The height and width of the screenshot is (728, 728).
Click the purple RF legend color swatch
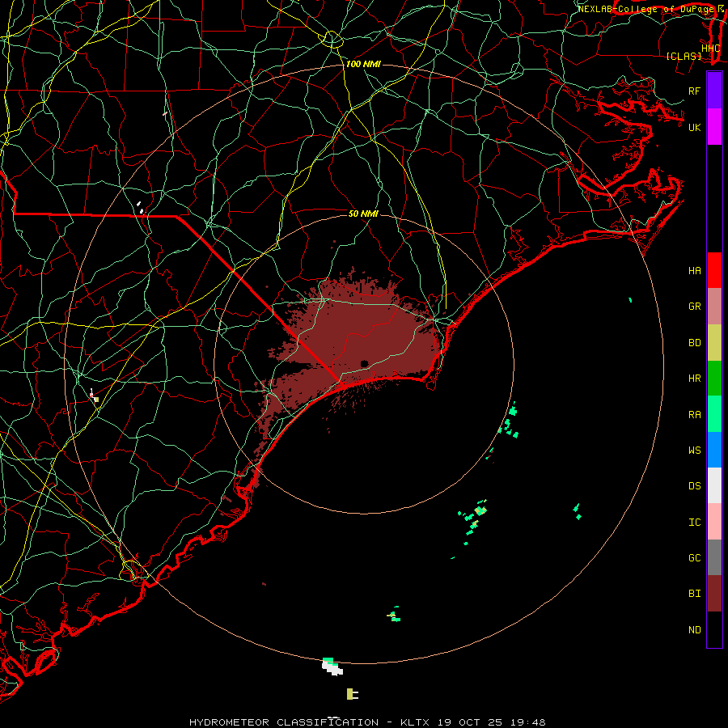pyautogui.click(x=714, y=91)
